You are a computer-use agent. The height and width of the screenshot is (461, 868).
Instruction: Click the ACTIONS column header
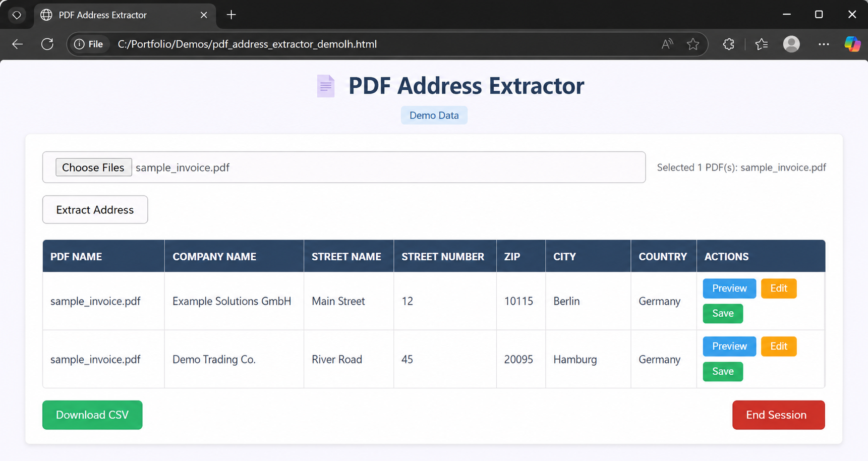pos(761,256)
